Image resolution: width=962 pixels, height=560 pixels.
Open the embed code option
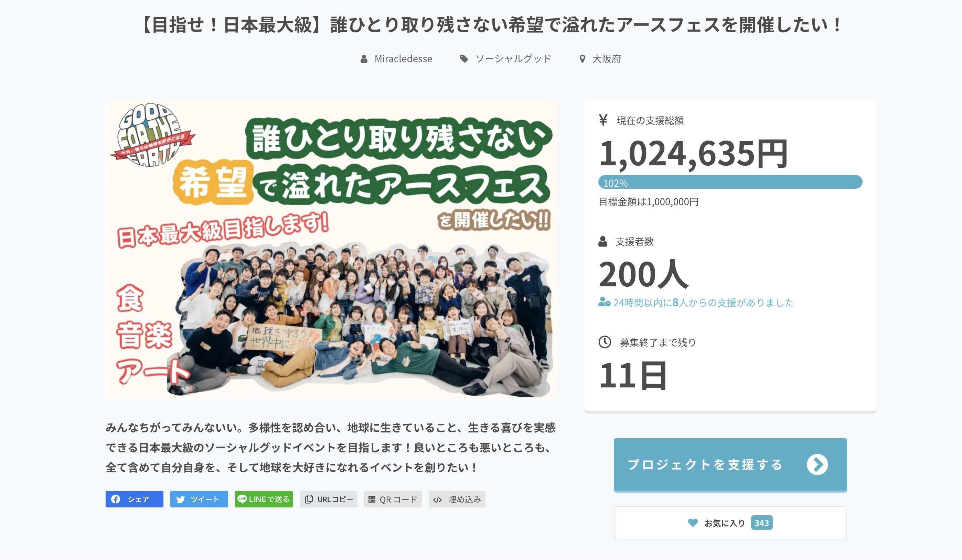pyautogui.click(x=457, y=499)
